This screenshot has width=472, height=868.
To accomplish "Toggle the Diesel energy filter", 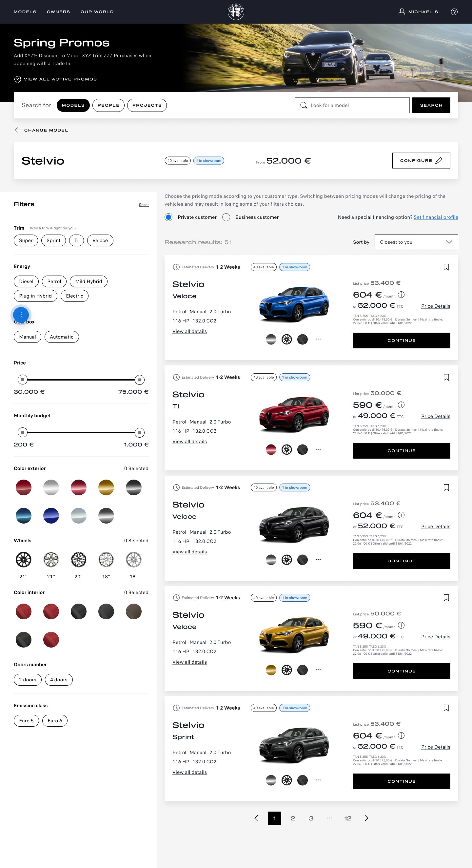I will 26,281.
